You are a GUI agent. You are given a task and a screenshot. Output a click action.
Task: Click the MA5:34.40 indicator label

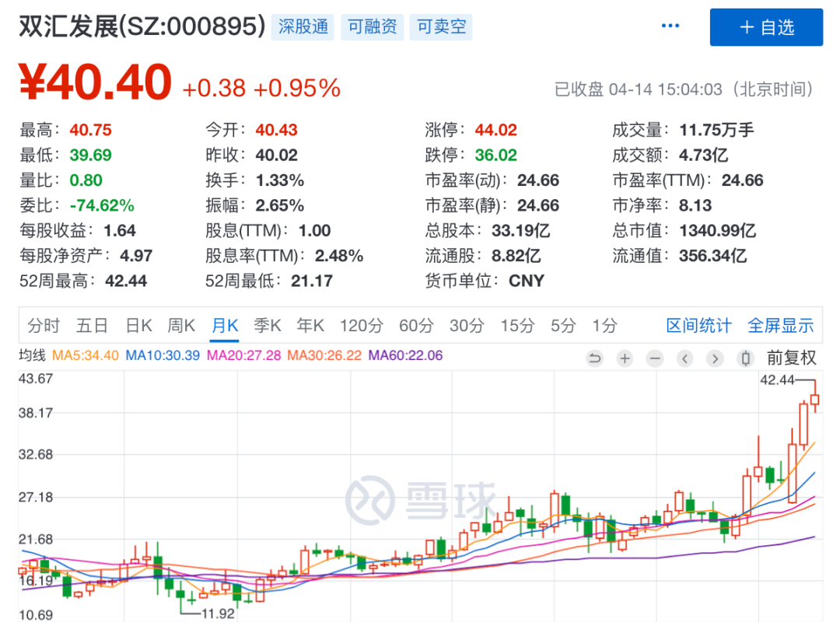tap(86, 355)
